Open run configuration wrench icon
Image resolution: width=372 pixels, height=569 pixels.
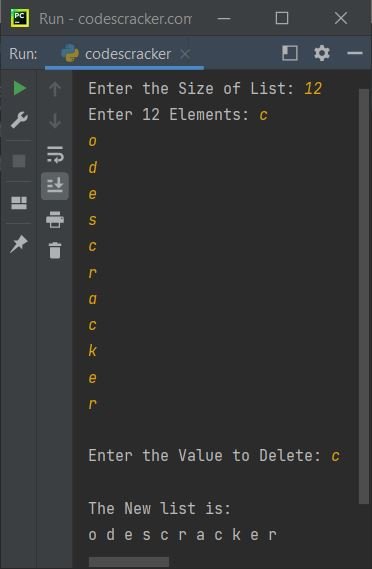[x=19, y=120]
